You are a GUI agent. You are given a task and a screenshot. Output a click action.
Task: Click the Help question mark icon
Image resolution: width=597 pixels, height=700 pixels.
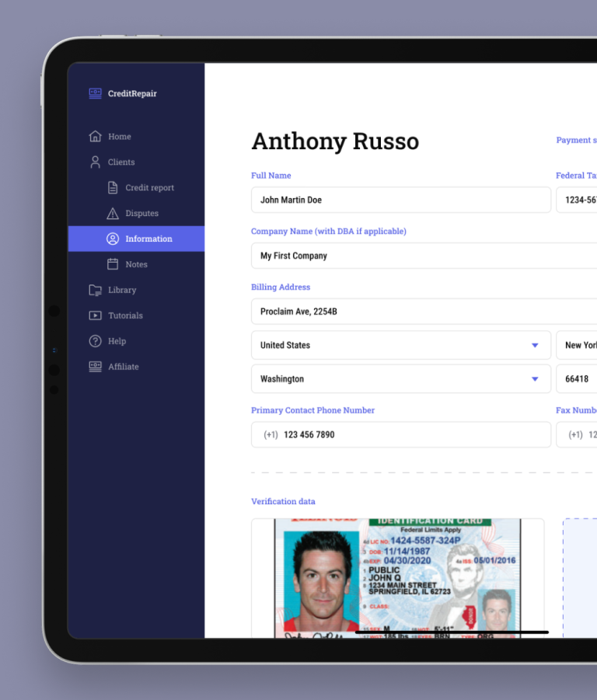pyautogui.click(x=95, y=341)
